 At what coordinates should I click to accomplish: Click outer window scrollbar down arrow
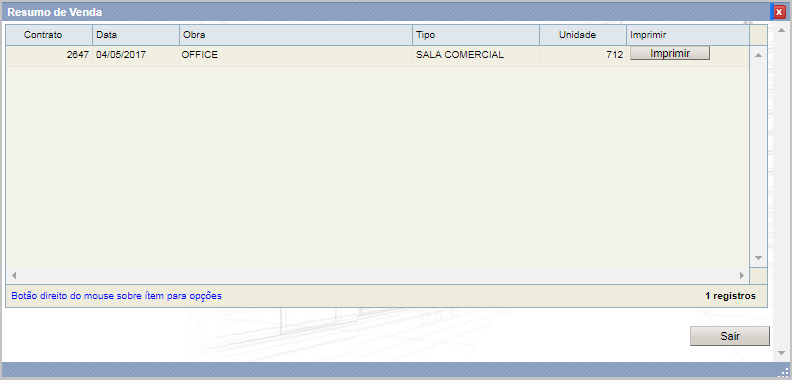(781, 353)
